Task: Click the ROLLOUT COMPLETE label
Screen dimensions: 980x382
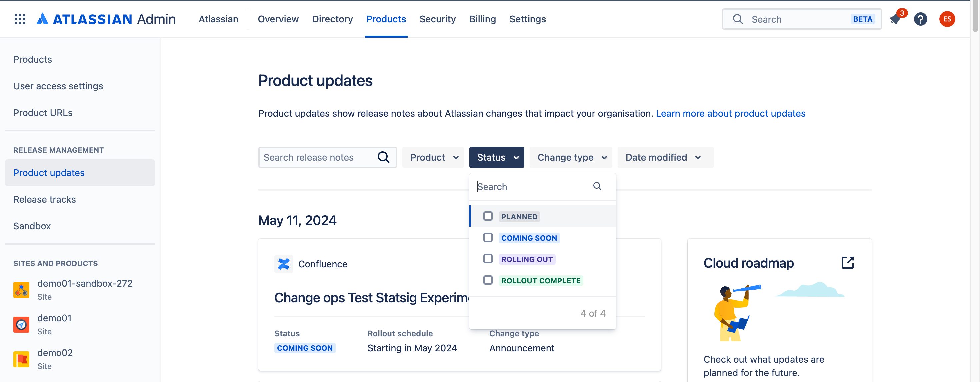Action: (x=541, y=280)
